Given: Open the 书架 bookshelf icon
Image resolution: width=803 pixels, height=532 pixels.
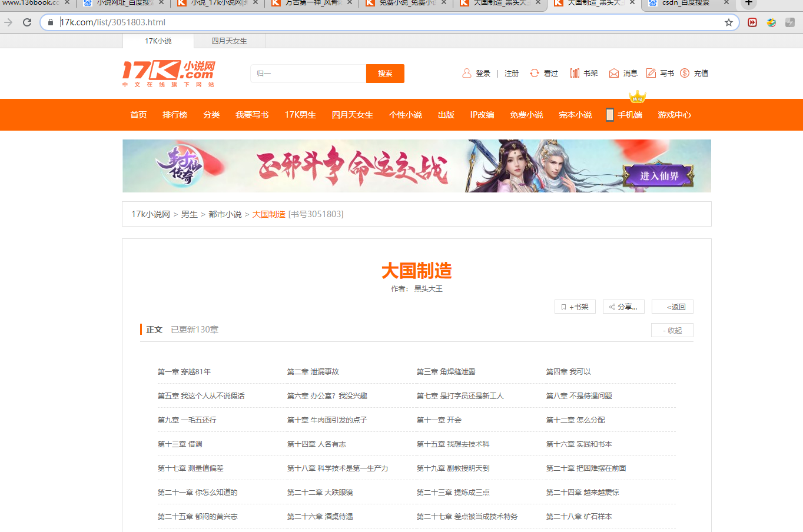Looking at the screenshot, I should point(575,73).
